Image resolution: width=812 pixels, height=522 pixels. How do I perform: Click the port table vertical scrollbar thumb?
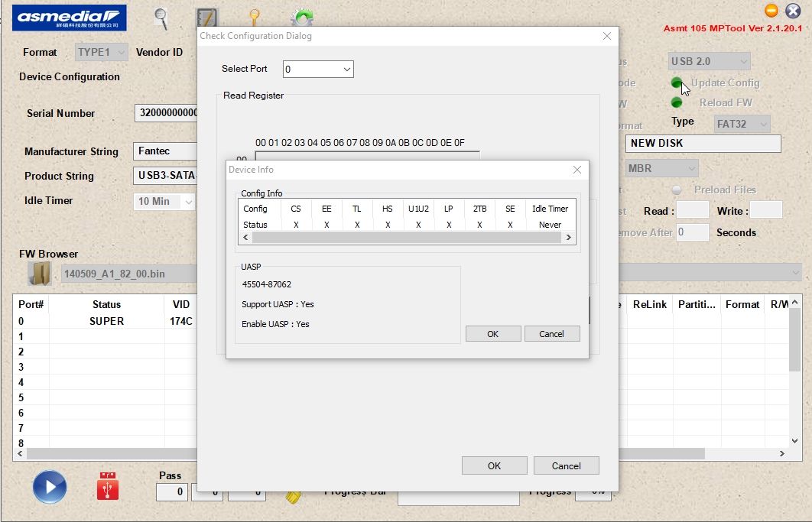(795, 339)
